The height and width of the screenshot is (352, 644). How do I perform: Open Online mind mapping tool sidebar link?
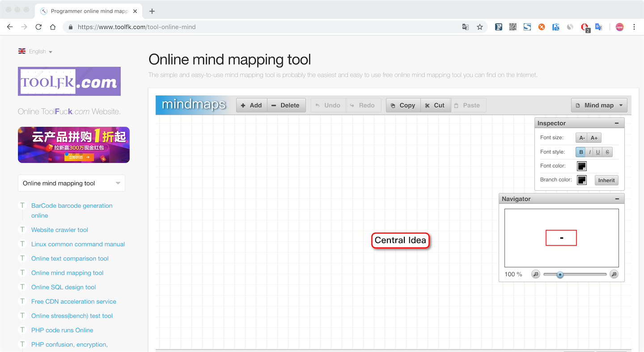(x=68, y=273)
